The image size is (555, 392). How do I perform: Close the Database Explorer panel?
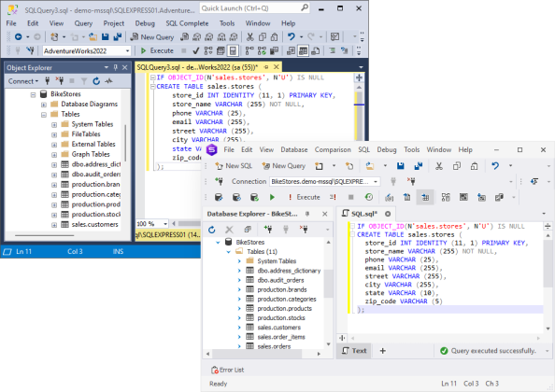coord(325,214)
